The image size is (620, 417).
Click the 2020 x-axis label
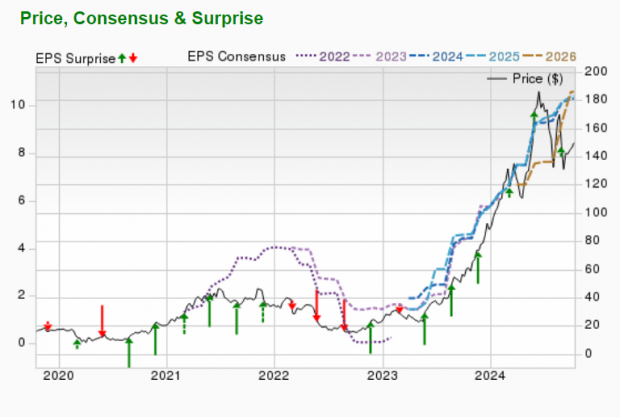coord(59,376)
